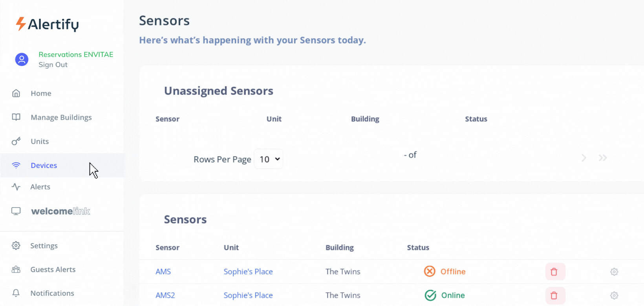644x306 pixels.
Task: Open settings gear for AMS sensor
Action: tap(614, 271)
